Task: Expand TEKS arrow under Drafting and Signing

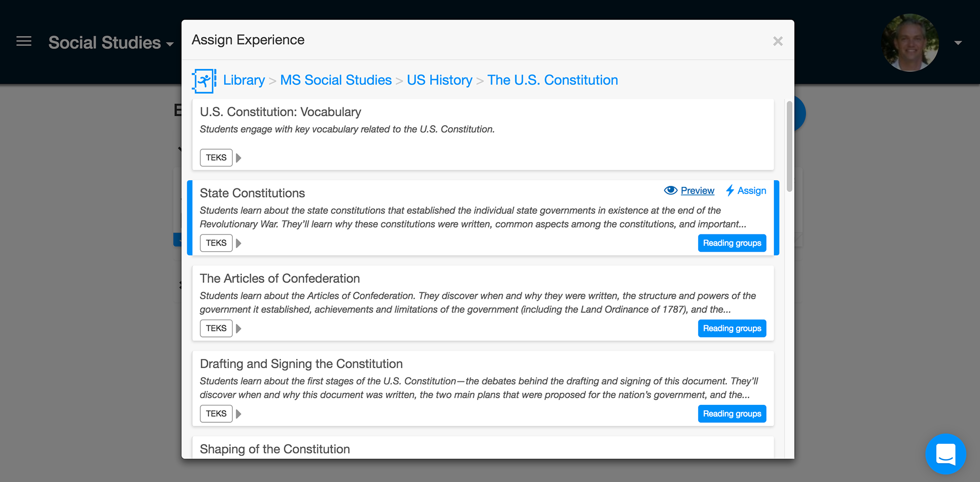Action: [238, 414]
